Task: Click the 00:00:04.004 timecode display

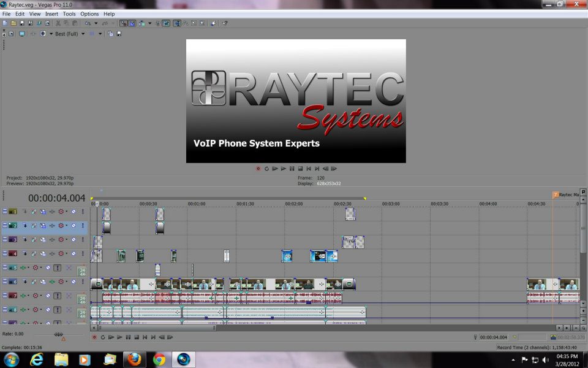Action: [x=56, y=198]
